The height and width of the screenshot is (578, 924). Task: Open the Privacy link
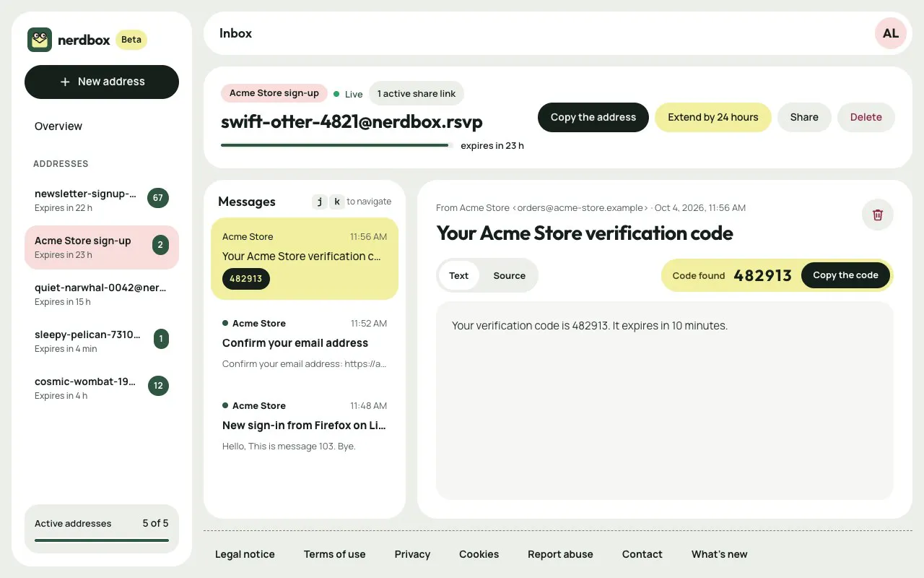412,554
